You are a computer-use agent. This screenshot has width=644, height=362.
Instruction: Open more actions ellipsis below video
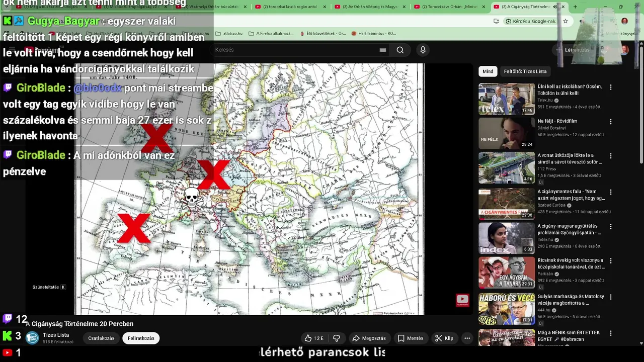[467, 338]
